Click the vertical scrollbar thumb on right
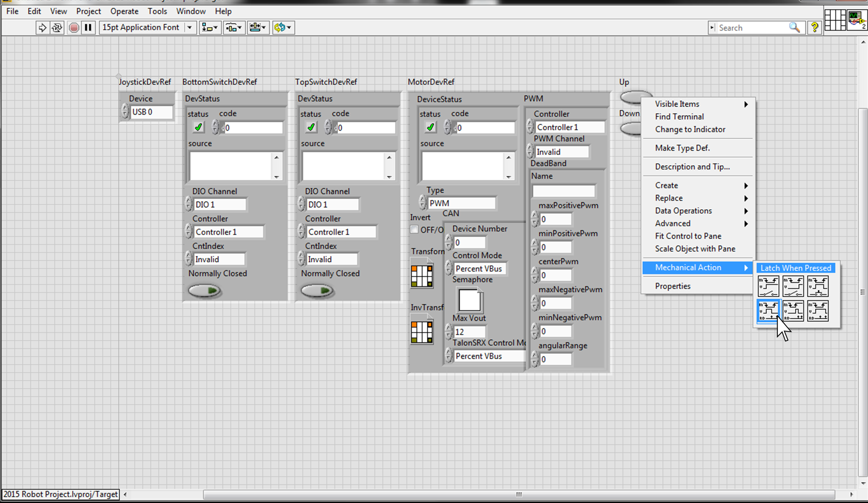 pos(863,292)
